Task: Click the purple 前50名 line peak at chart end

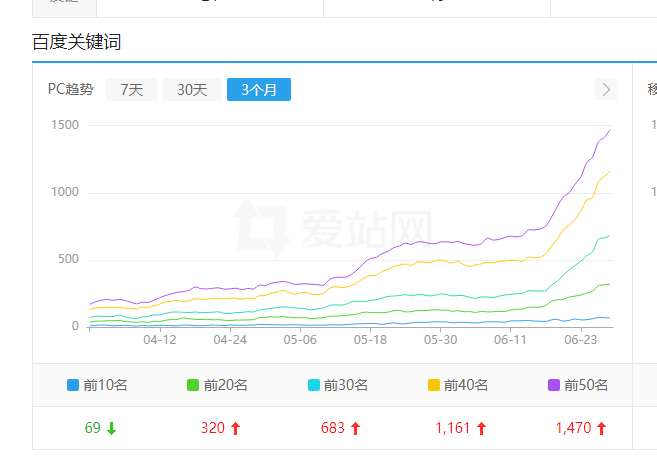Action: click(x=610, y=130)
